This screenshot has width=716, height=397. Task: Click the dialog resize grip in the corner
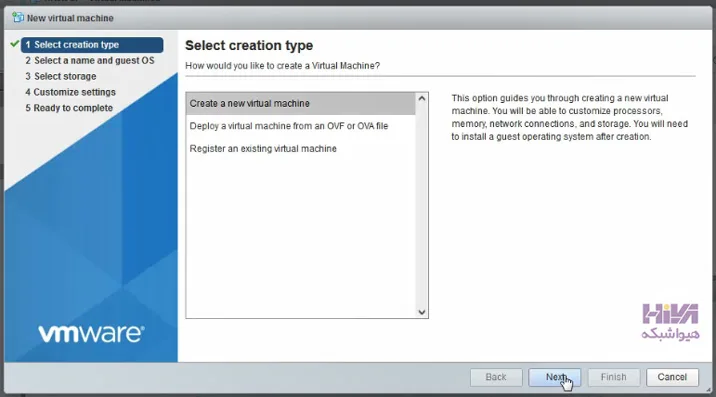(x=708, y=390)
